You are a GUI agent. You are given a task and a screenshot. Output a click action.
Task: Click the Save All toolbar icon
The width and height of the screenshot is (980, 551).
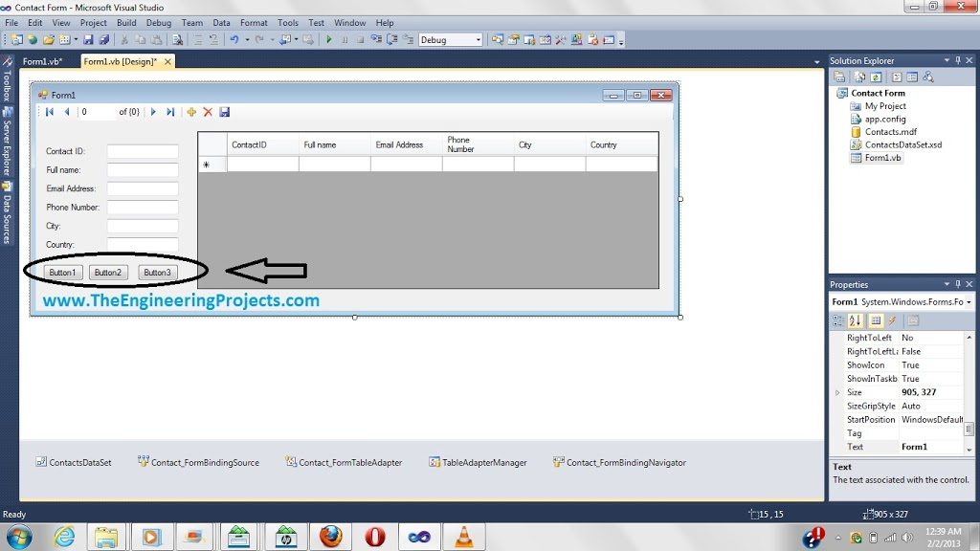tap(106, 39)
